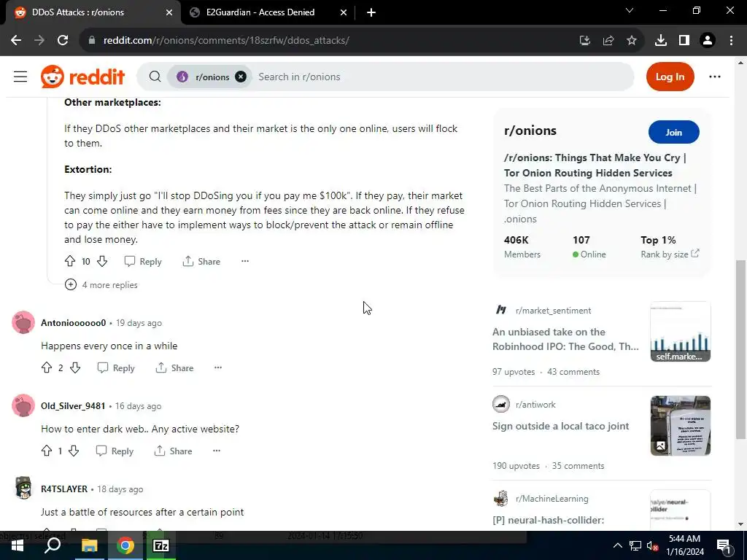The image size is (747, 560).
Task: Click the Log In button
Action: [x=670, y=77]
